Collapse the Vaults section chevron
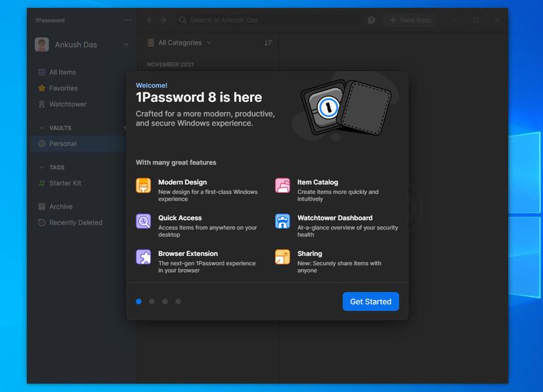Image resolution: width=543 pixels, height=392 pixels. [42, 128]
